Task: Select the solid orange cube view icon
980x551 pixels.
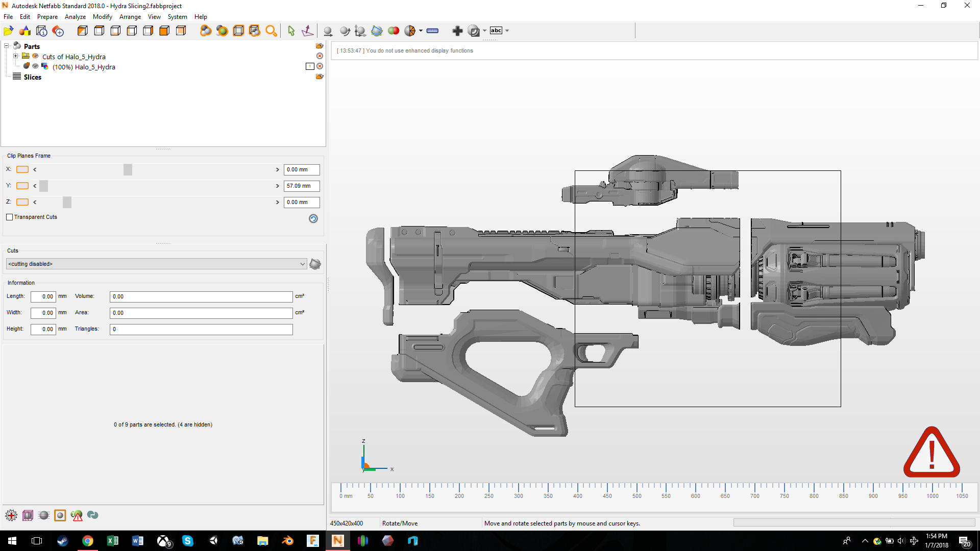Action: (164, 31)
